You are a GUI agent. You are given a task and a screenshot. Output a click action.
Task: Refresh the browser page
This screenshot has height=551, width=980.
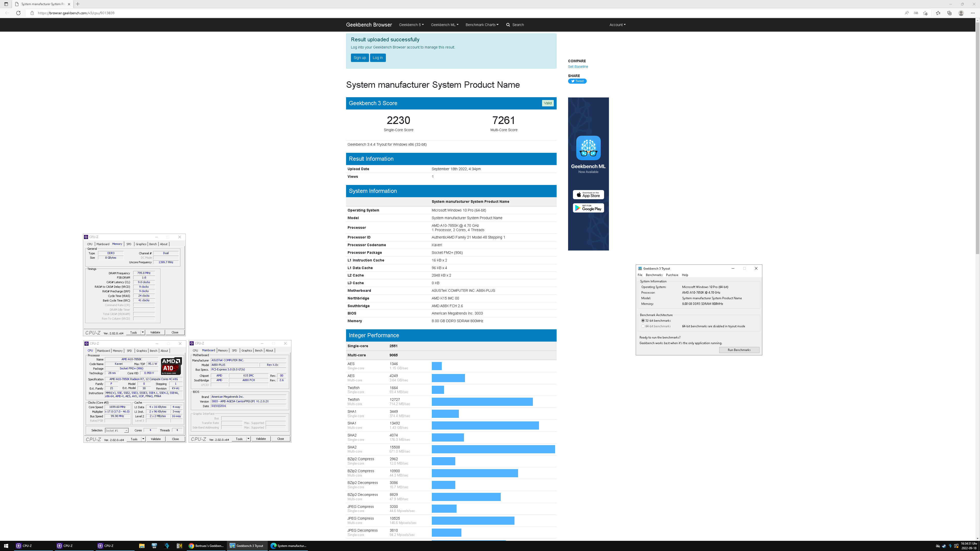[18, 13]
